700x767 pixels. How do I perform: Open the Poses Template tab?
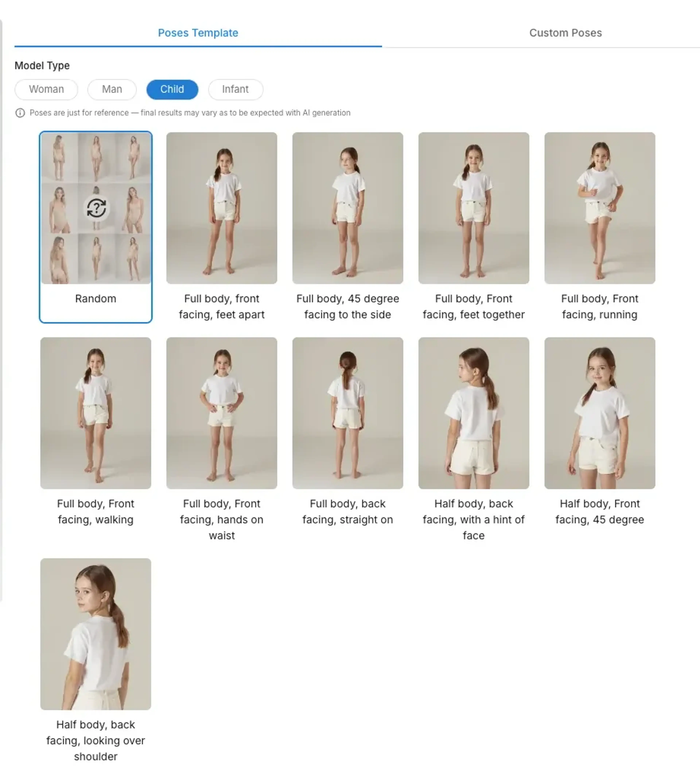(198, 33)
